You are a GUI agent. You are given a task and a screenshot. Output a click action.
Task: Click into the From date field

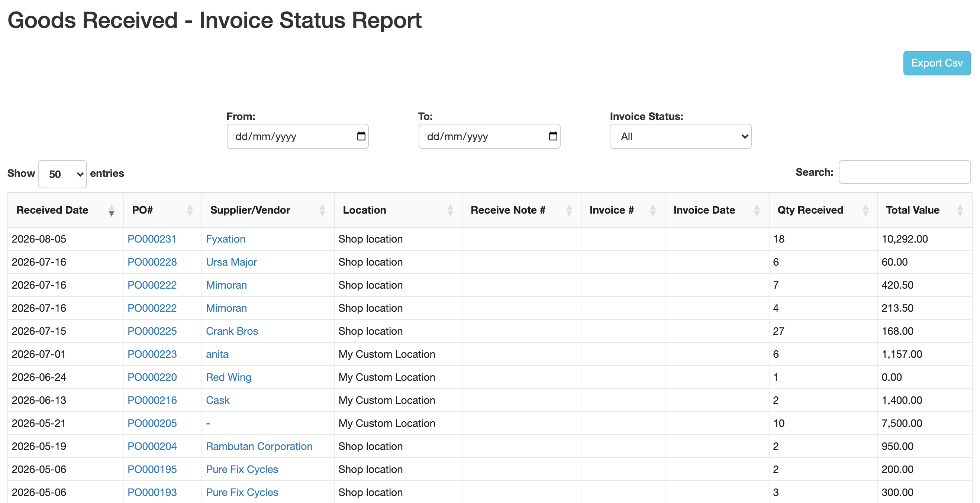tap(297, 136)
